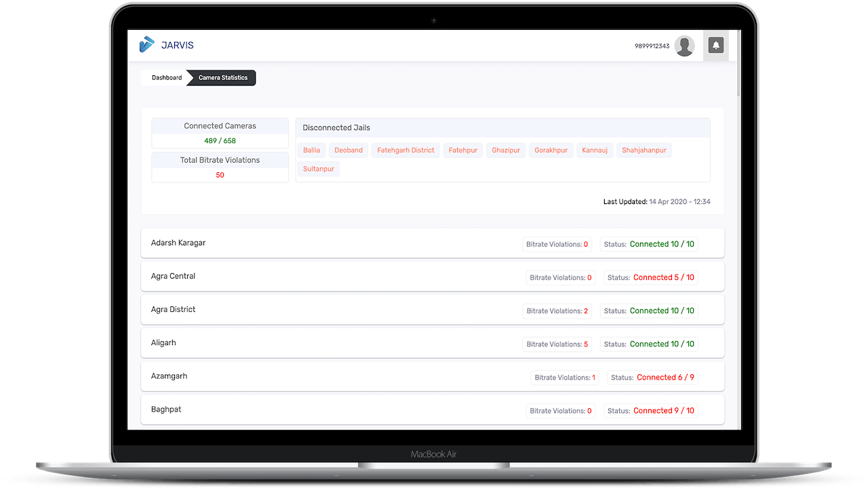The image size is (868, 488).
Task: Click the phone number 9899912343
Action: (x=652, y=46)
